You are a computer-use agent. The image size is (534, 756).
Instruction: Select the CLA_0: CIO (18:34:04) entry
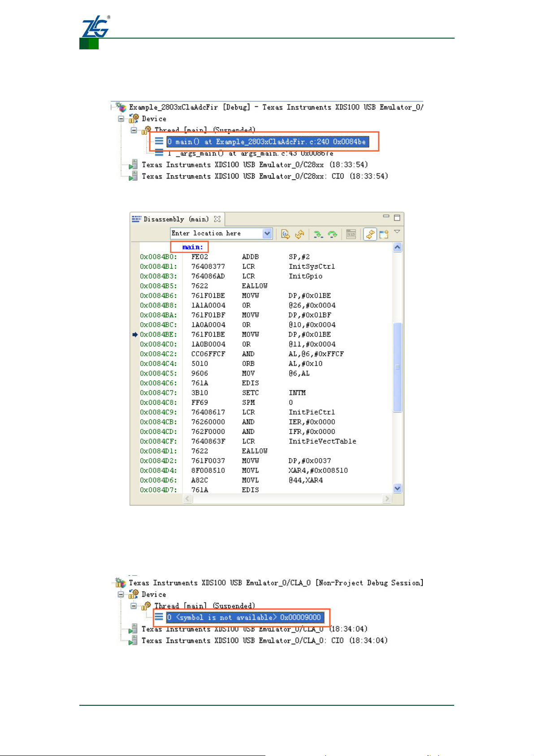click(x=265, y=640)
